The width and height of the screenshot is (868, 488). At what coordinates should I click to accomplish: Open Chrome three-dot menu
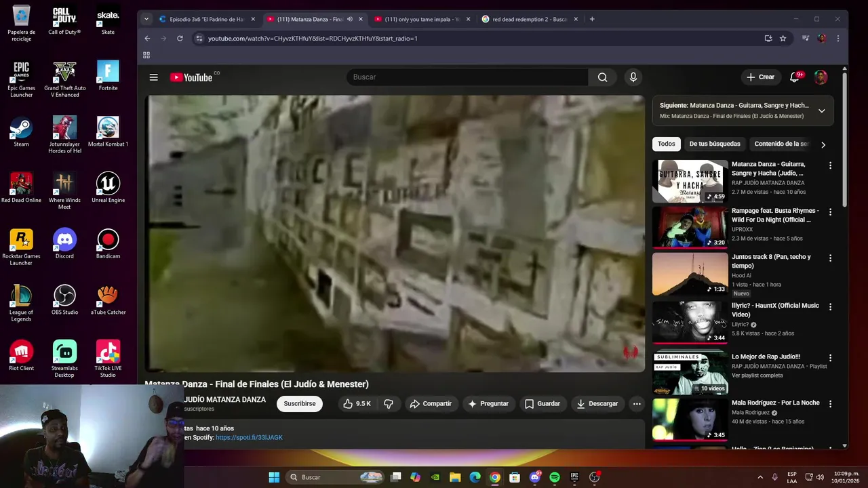pos(838,39)
